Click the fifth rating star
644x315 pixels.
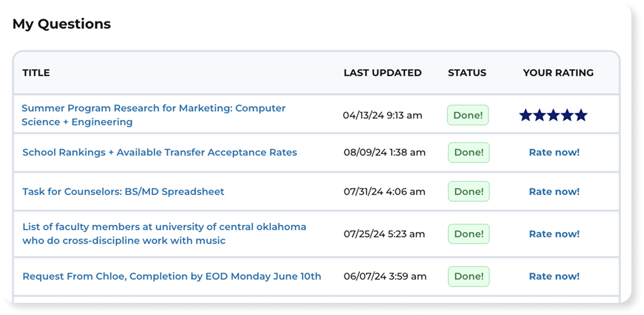click(x=581, y=115)
